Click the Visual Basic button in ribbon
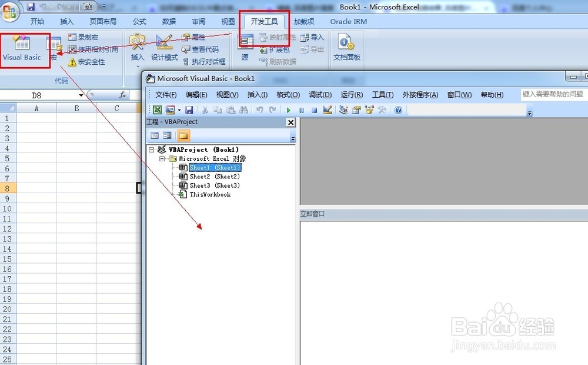Image resolution: width=588 pixels, height=365 pixels. 22,49
